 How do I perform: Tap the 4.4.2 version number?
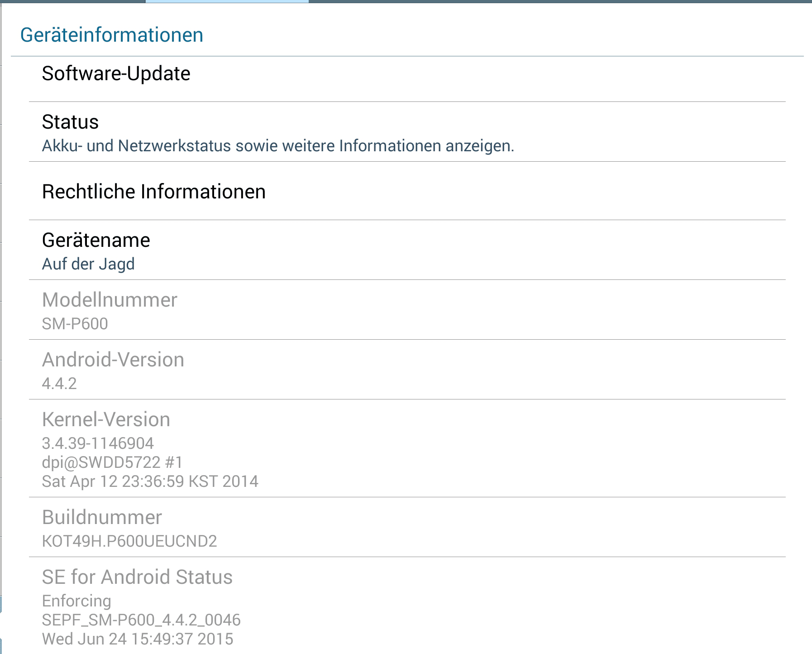[x=59, y=384]
